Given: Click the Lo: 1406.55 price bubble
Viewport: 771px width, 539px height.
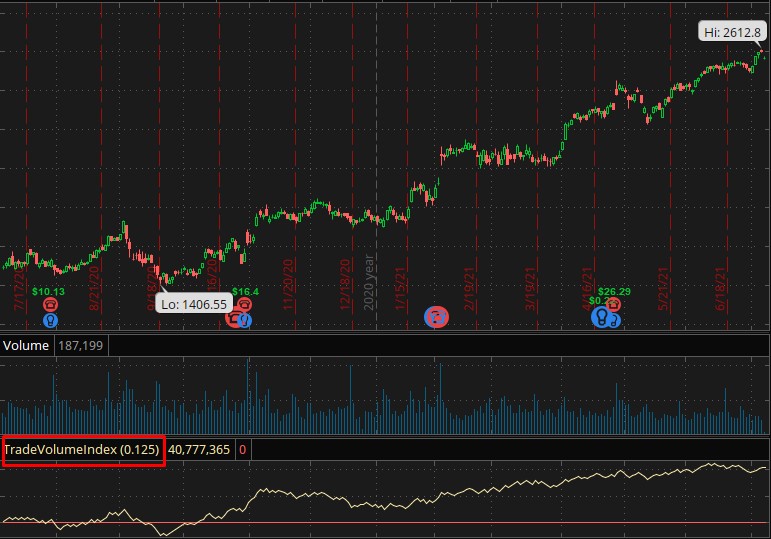Looking at the screenshot, I should [x=192, y=302].
